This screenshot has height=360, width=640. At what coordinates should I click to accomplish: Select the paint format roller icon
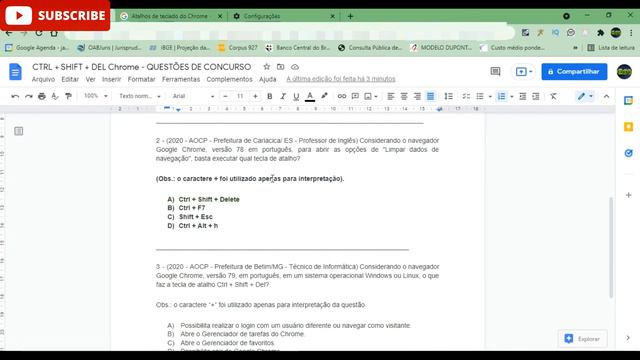(68, 96)
